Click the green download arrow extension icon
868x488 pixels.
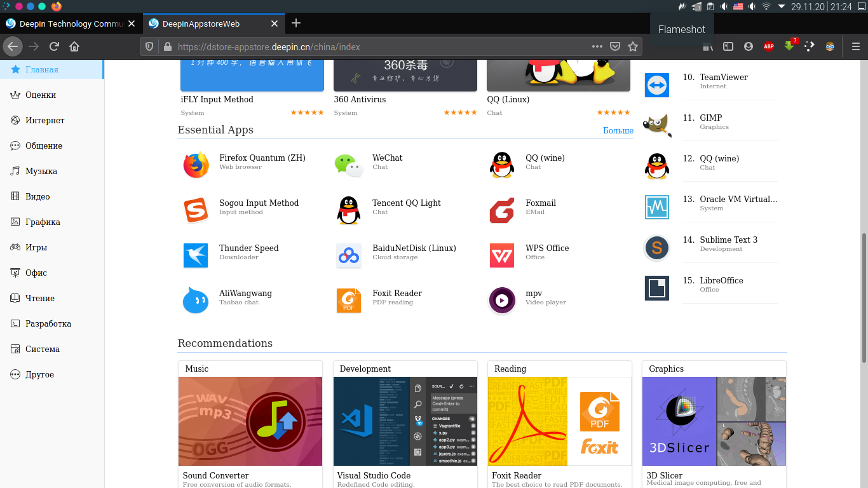point(790,45)
